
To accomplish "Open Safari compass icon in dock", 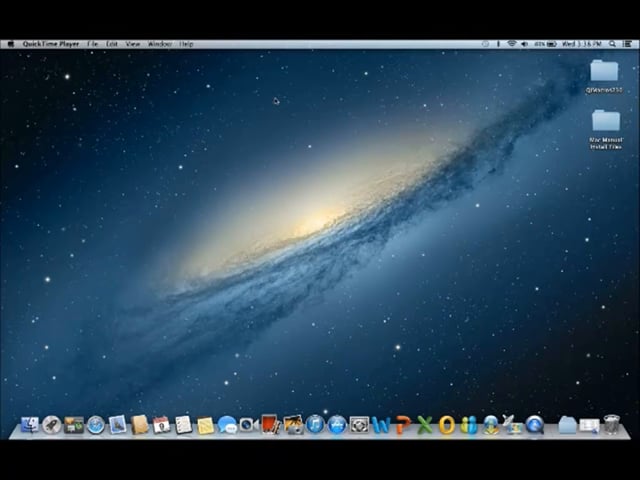I will click(x=96, y=425).
